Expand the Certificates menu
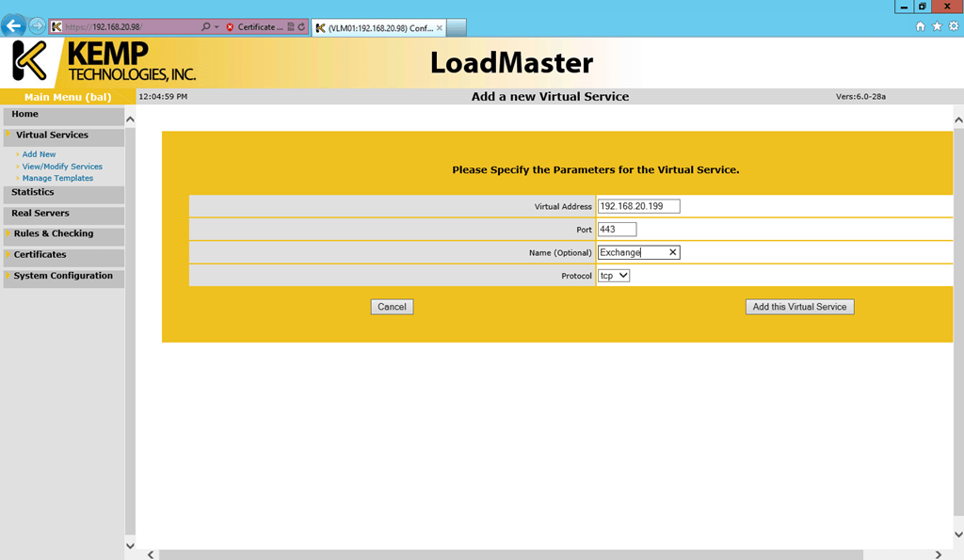This screenshot has height=560, width=964. click(63, 256)
